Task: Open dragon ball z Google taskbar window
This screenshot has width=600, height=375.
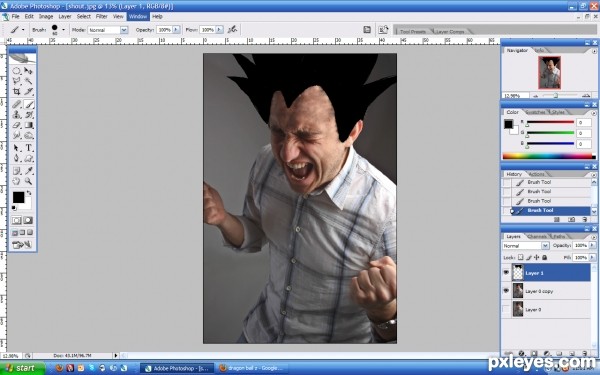Action: [250, 368]
